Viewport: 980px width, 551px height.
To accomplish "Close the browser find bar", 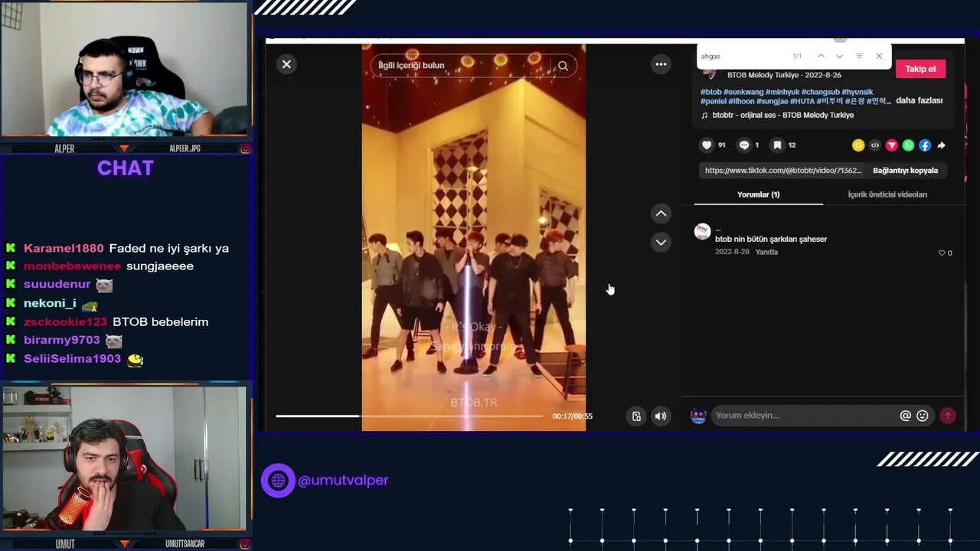I will pyautogui.click(x=879, y=56).
